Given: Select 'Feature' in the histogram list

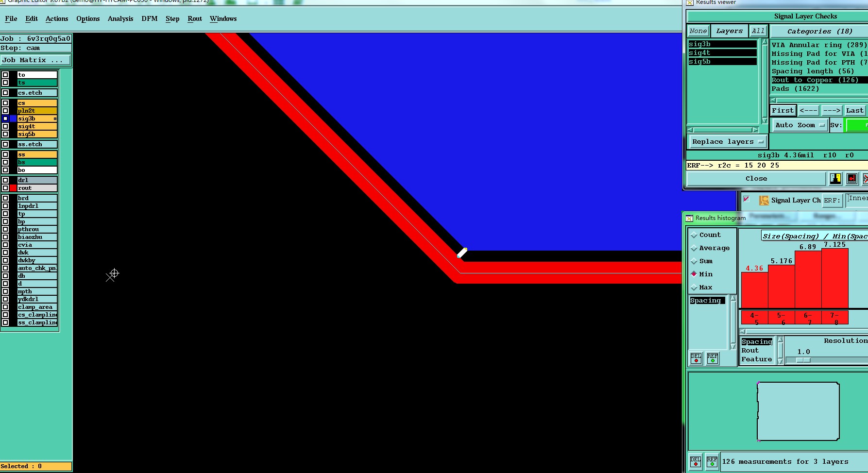Looking at the screenshot, I should pos(757,359).
